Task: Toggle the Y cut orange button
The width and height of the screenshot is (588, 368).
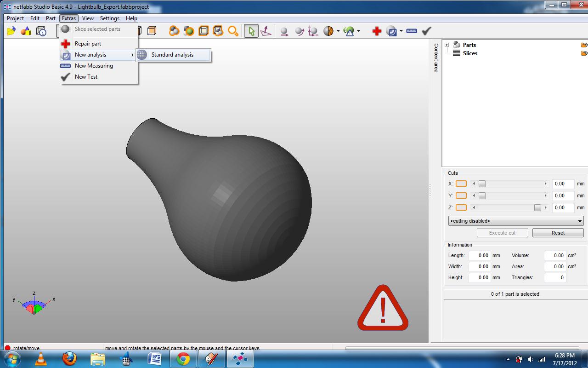Action: click(x=461, y=195)
